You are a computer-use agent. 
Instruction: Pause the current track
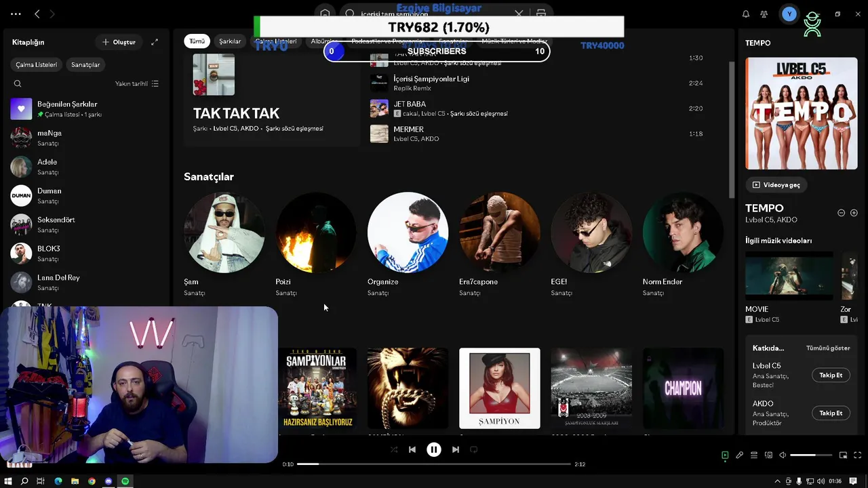click(x=434, y=449)
